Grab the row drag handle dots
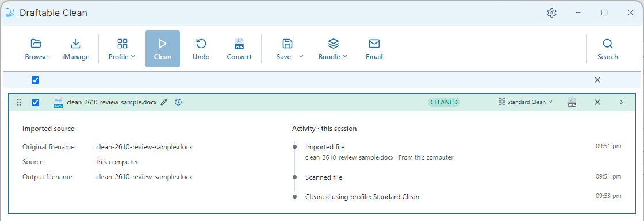644x221 pixels. pos(19,102)
